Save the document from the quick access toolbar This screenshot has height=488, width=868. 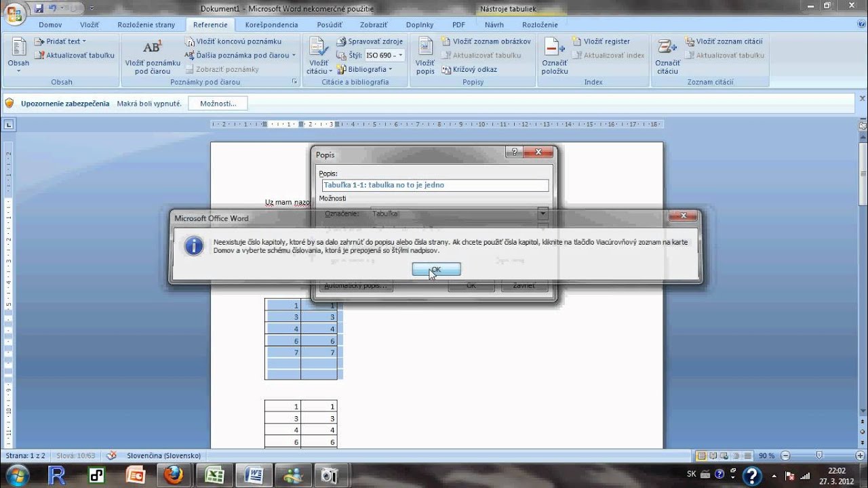(39, 8)
